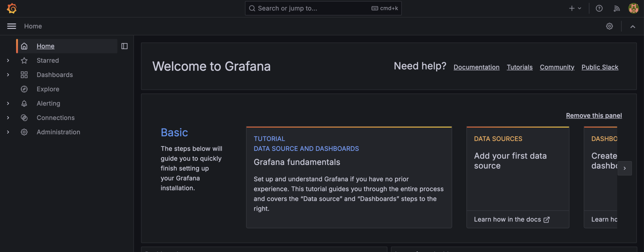The width and height of the screenshot is (644, 252).
Task: Open the Documentation link
Action: point(476,67)
